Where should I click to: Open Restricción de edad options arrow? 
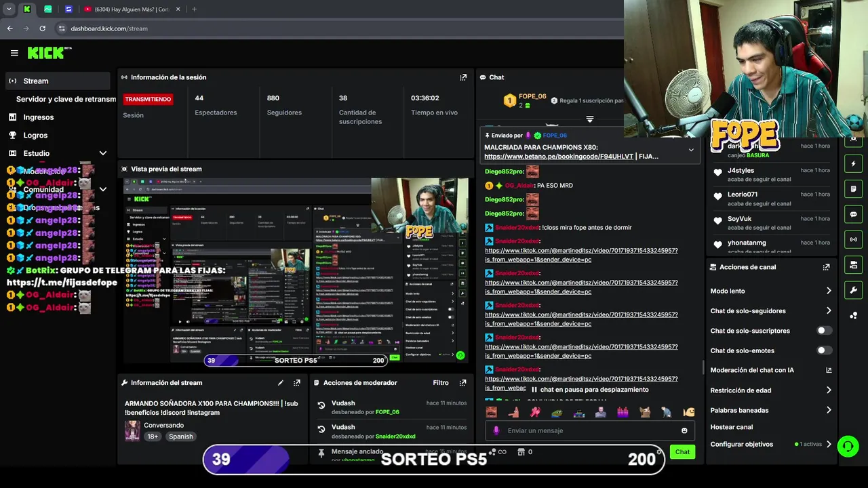click(829, 390)
